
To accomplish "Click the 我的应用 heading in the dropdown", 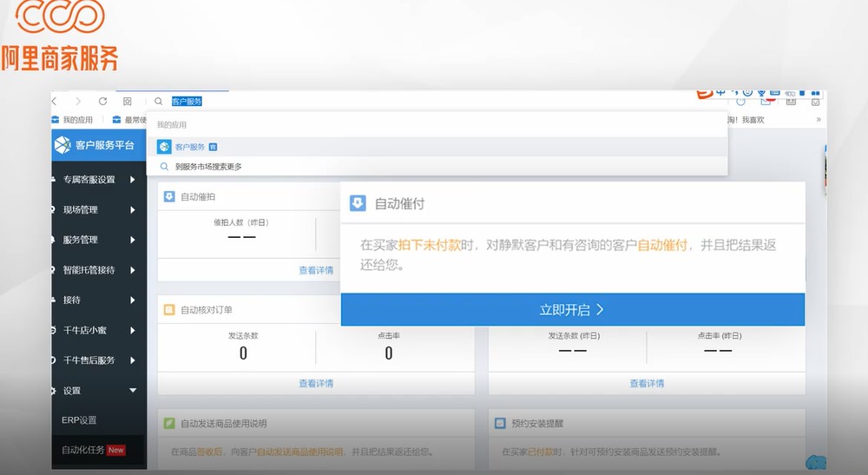I will (x=172, y=125).
